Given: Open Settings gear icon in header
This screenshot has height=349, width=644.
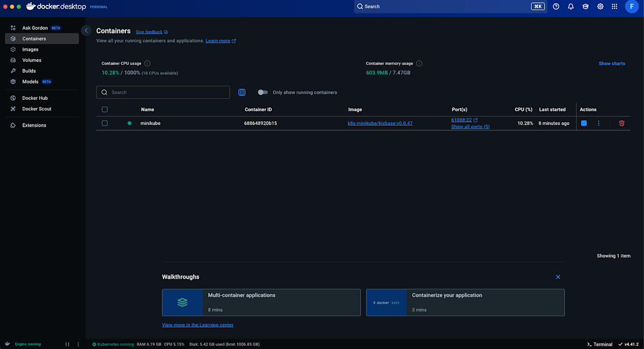Looking at the screenshot, I should click(601, 6).
